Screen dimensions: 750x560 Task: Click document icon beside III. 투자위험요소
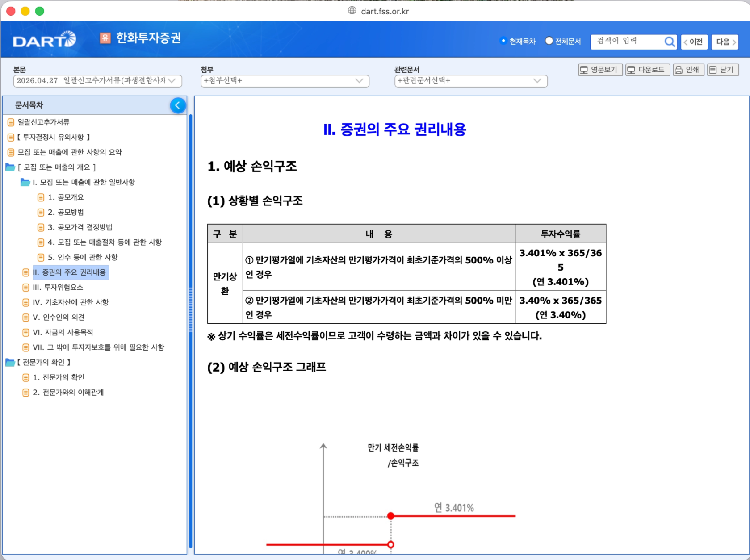pos(26,288)
